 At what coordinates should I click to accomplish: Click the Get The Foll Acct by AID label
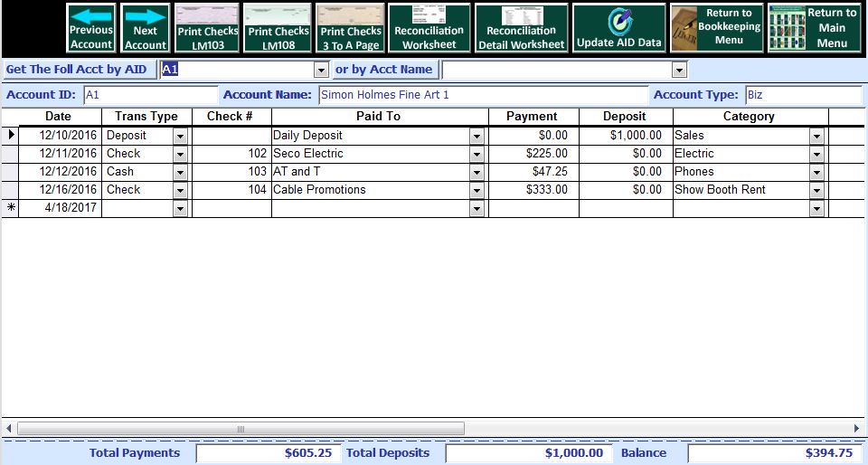pyautogui.click(x=80, y=70)
